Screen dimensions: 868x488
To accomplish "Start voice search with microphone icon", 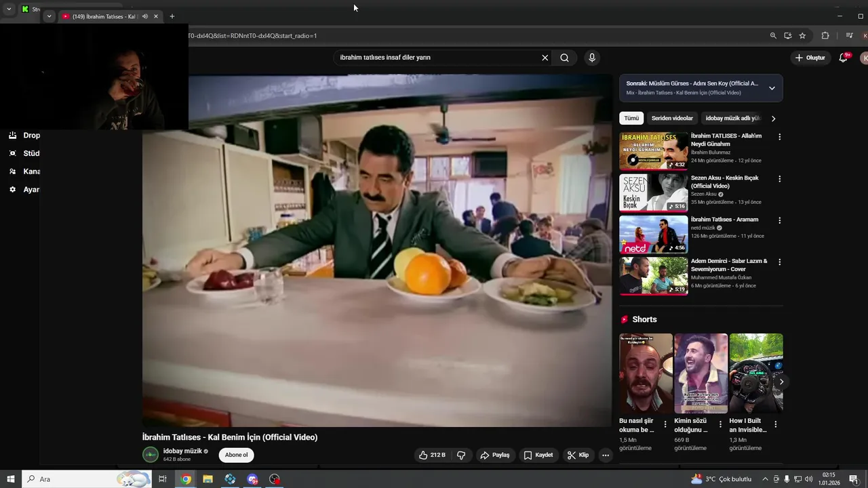I will coord(592,58).
